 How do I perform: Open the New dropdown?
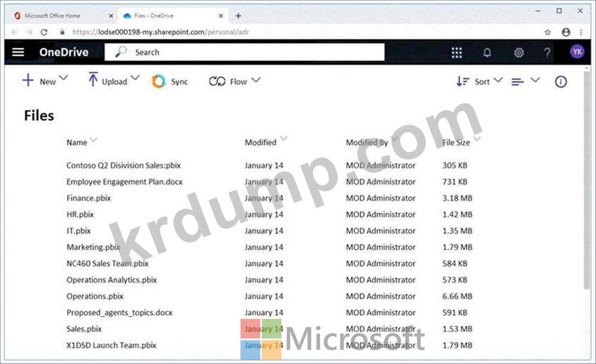(x=45, y=81)
